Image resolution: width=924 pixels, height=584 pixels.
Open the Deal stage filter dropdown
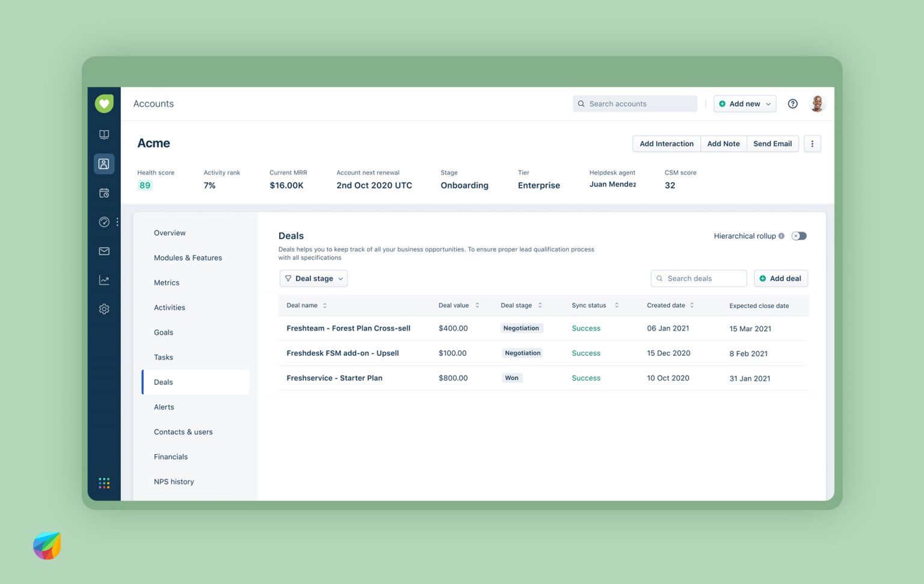313,278
